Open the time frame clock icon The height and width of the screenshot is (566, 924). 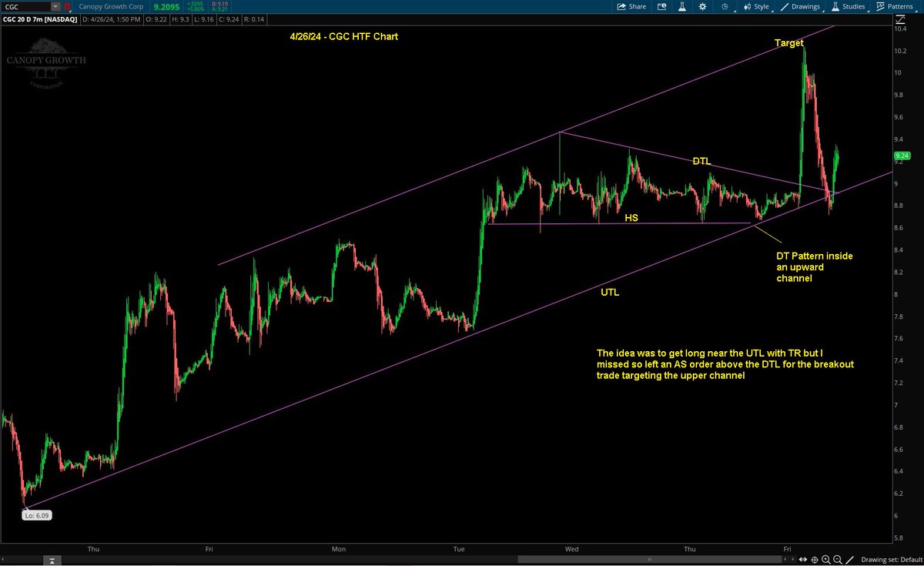pyautogui.click(x=725, y=6)
